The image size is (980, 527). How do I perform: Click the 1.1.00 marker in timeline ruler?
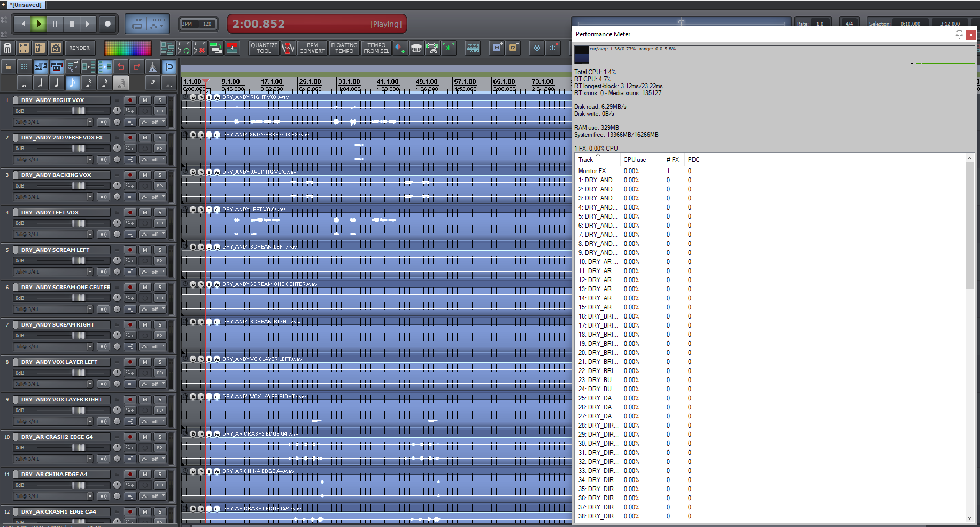coord(192,82)
